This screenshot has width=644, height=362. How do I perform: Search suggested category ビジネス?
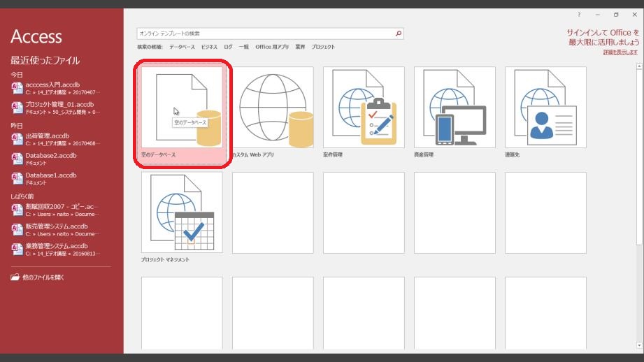(209, 47)
